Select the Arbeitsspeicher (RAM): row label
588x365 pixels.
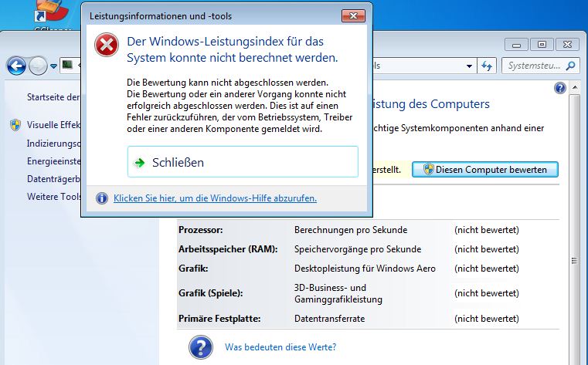coord(228,249)
